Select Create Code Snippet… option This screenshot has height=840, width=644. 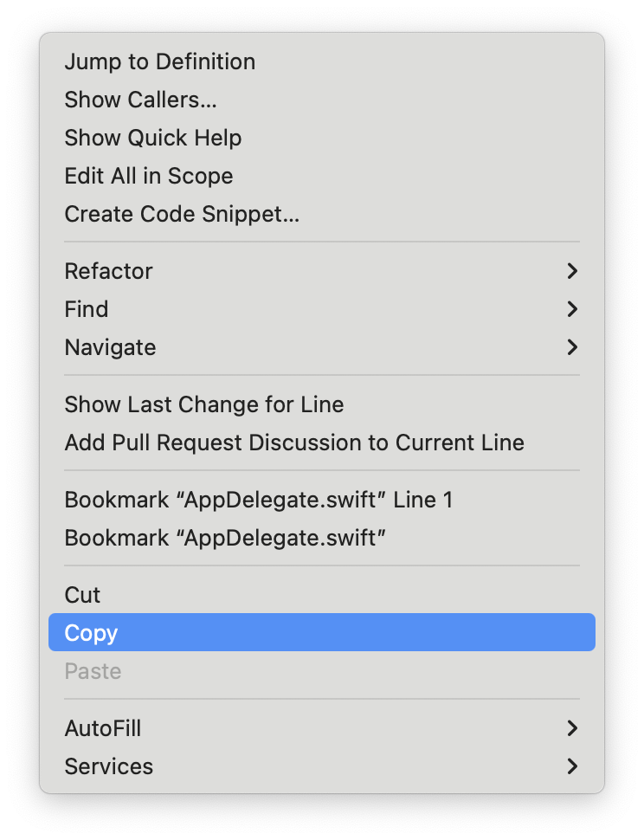(182, 214)
